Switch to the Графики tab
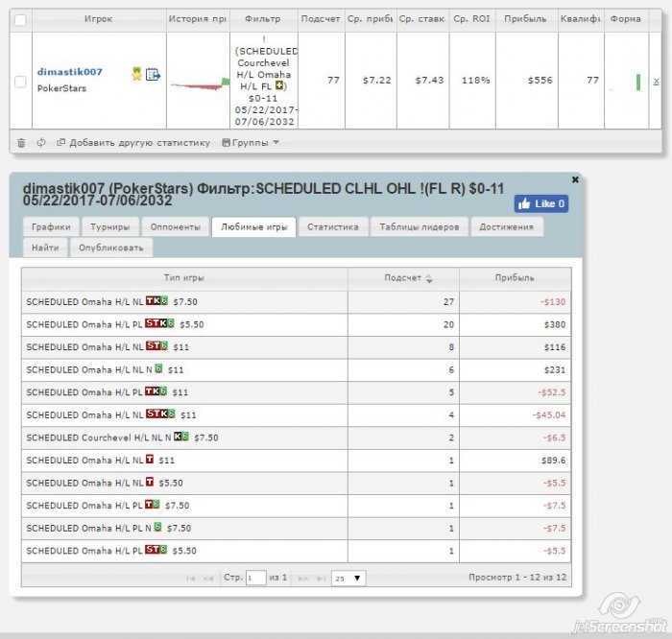 tap(51, 227)
